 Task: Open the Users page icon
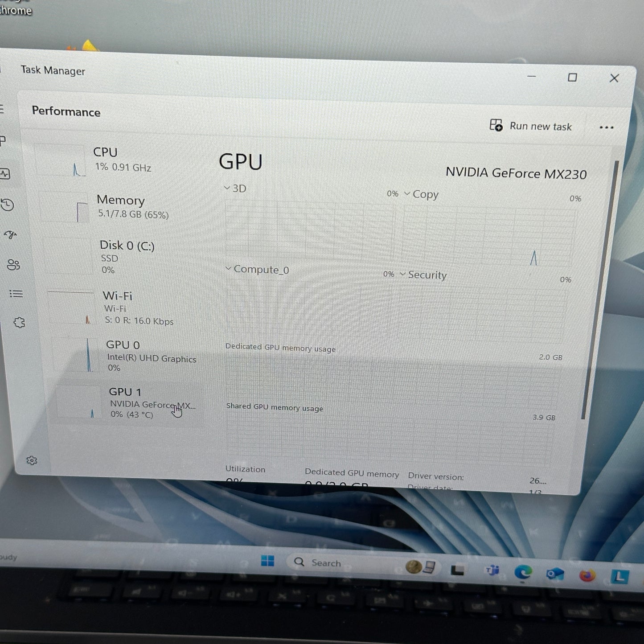pos(13,265)
